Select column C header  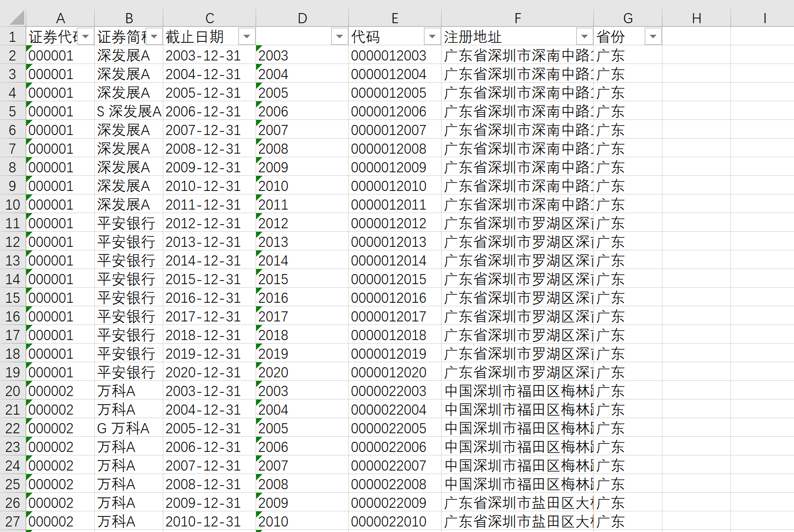(x=210, y=18)
